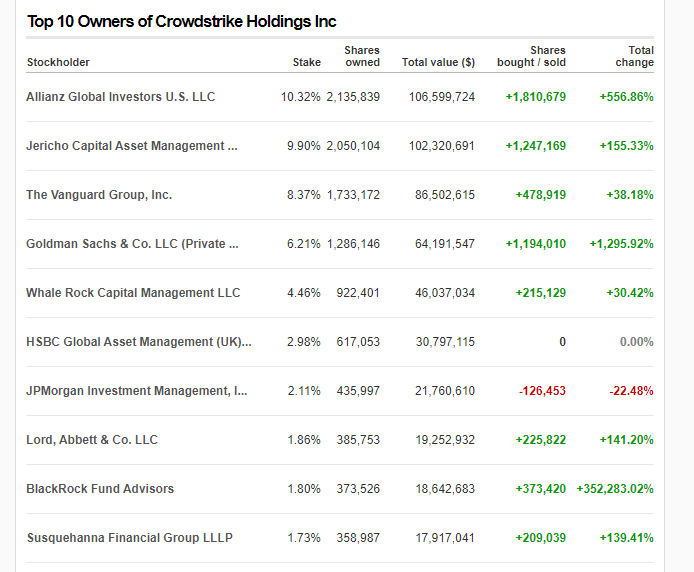This screenshot has width=694, height=572.
Task: Click shares owned 385,753
Action: coord(358,440)
